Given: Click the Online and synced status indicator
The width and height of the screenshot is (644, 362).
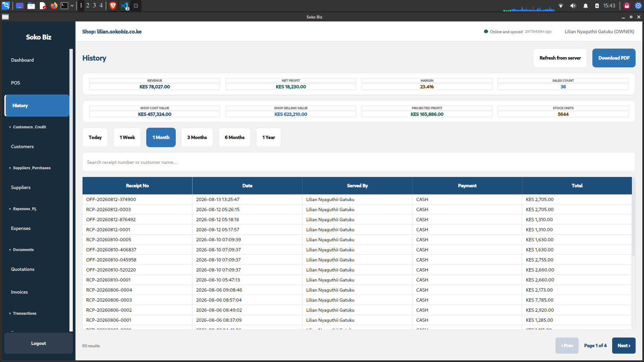Looking at the screenshot, I should [503, 32].
